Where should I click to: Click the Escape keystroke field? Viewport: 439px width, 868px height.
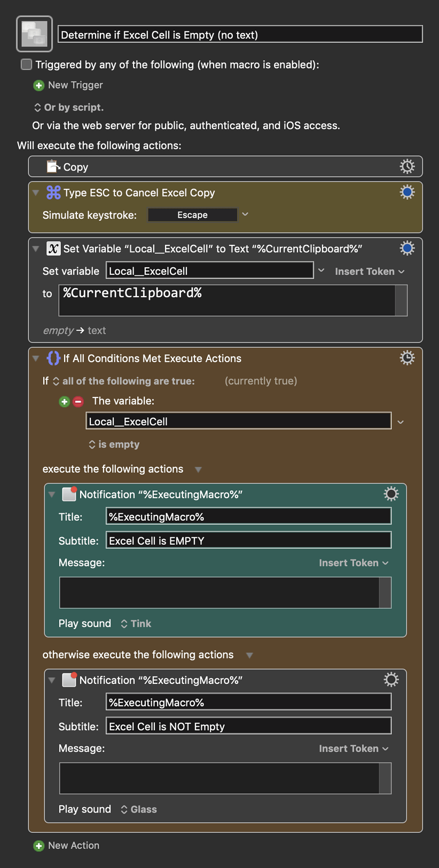[x=192, y=214]
